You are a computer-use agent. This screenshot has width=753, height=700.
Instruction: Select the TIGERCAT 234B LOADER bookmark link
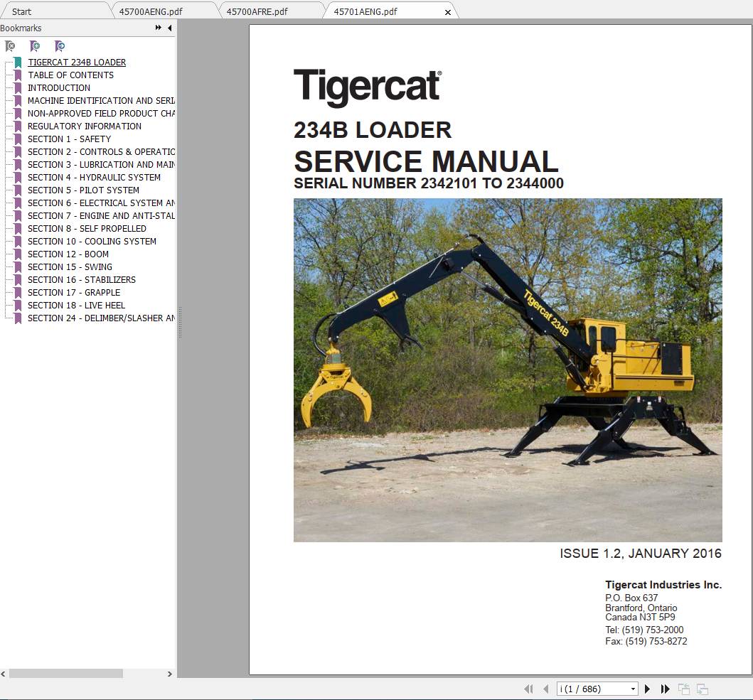click(x=77, y=62)
